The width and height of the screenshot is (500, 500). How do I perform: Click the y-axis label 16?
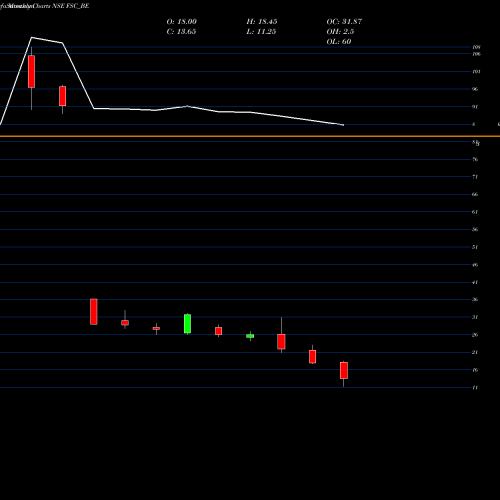[475, 370]
